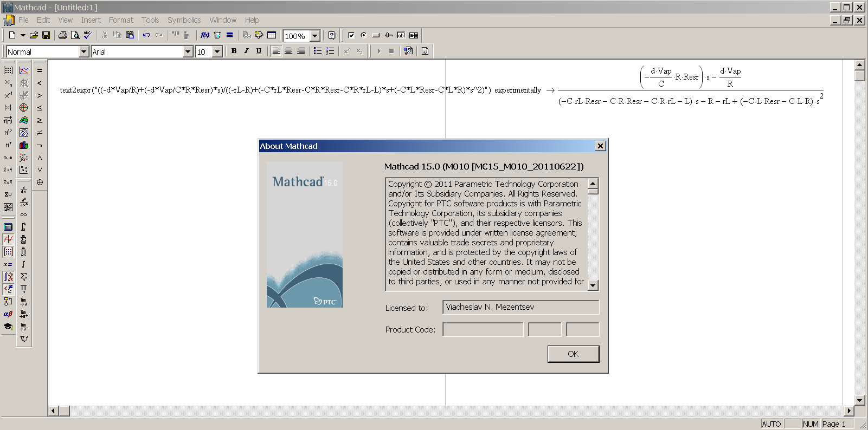The width and height of the screenshot is (868, 430).
Task: Insert an X-Y plot from Graph palette
Action: click(24, 70)
